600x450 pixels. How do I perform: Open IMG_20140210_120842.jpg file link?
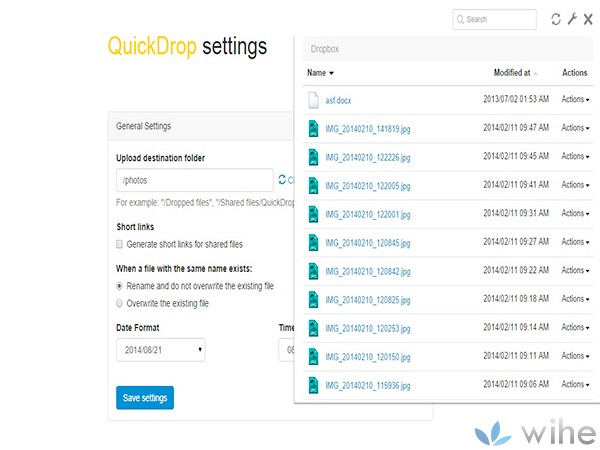click(368, 271)
